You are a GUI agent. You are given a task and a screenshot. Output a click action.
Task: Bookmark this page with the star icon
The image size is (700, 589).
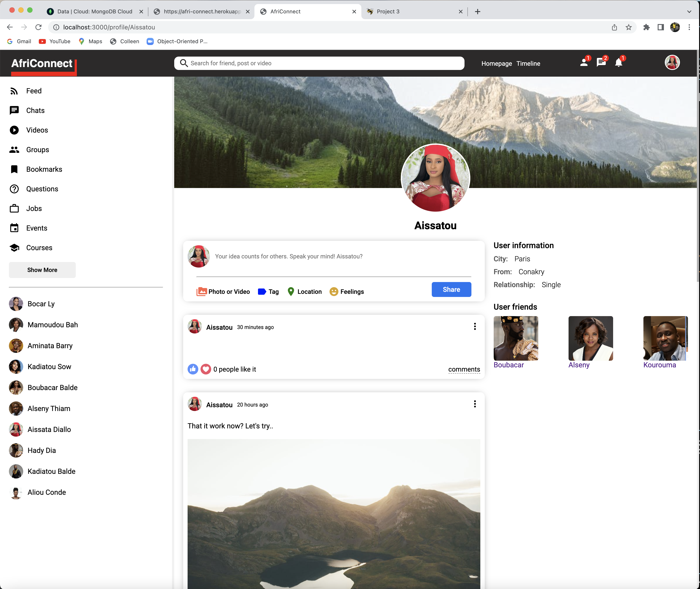pyautogui.click(x=628, y=27)
